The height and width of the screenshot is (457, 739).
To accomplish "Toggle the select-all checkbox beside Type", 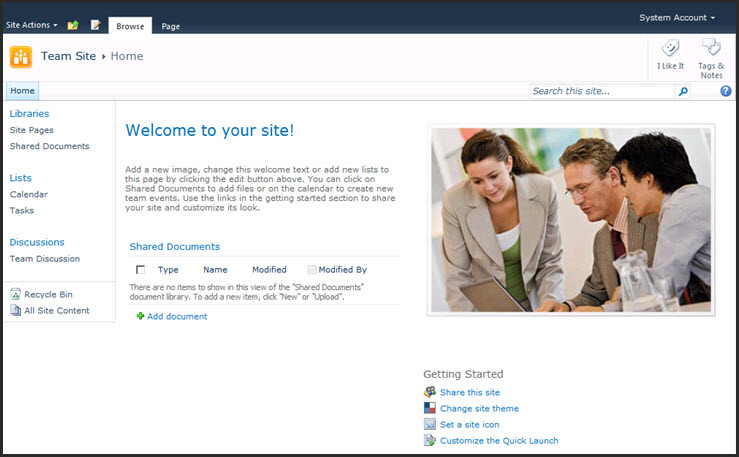I will tap(140, 269).
